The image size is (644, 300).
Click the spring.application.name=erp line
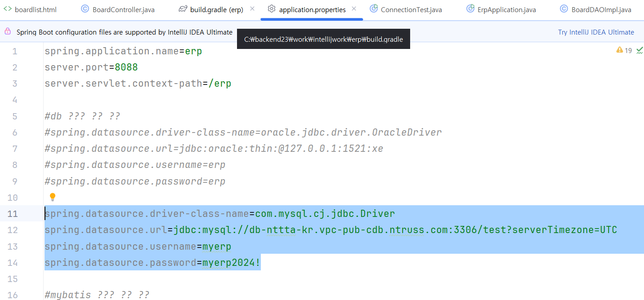point(123,51)
